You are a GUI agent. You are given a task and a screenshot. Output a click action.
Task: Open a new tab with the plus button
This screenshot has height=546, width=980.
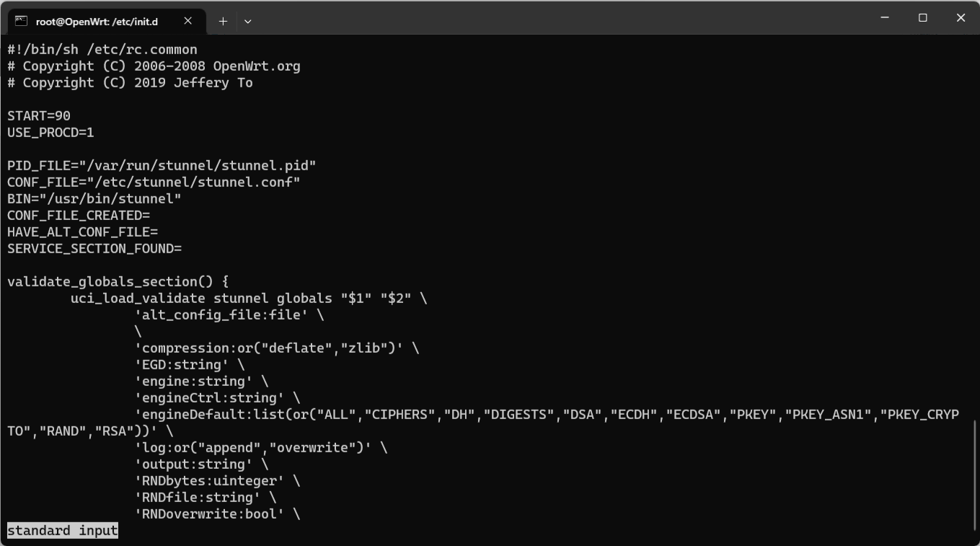[223, 21]
